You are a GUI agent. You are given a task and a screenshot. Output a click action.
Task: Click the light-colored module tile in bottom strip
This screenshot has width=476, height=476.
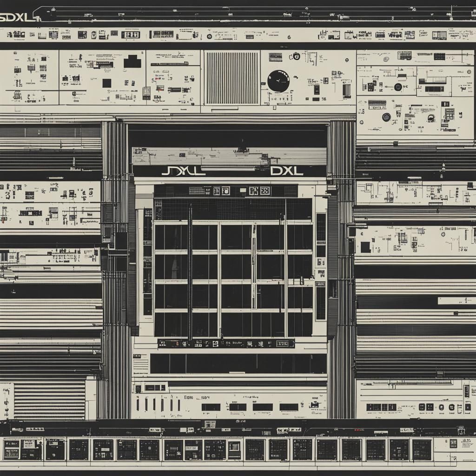[235, 450]
